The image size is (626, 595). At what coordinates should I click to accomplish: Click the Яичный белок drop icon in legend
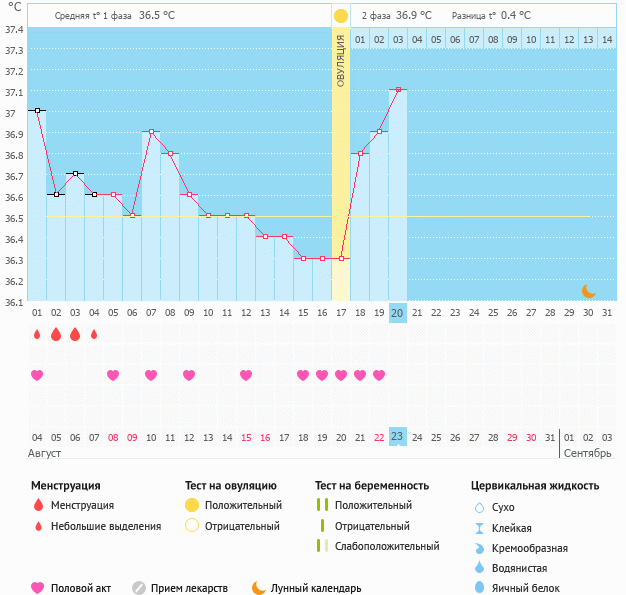tap(479, 588)
